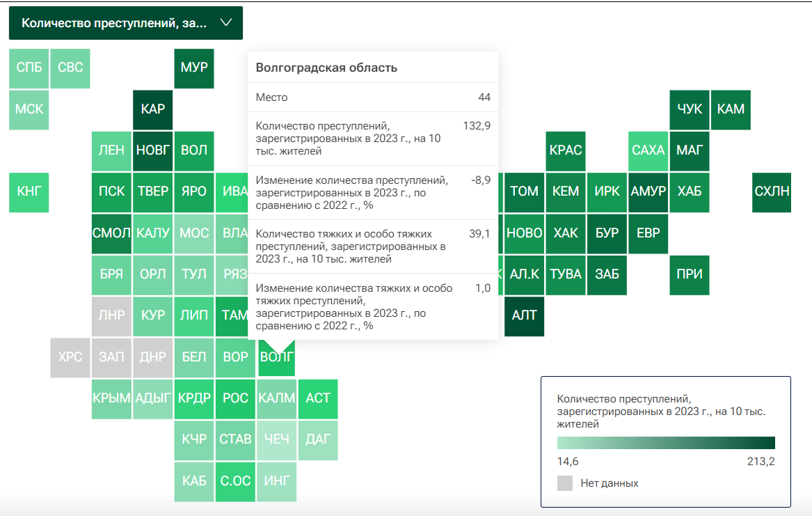Click the gray Нет данных legend swatch
This screenshot has width=812, height=516.
click(x=565, y=483)
